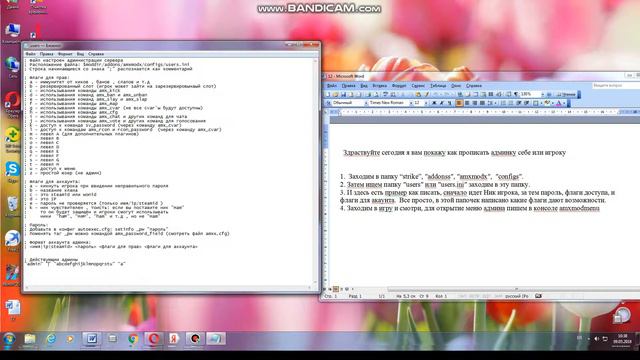The image size is (640, 360).
Task: Toggle Align Right in Word
Action: point(475,103)
